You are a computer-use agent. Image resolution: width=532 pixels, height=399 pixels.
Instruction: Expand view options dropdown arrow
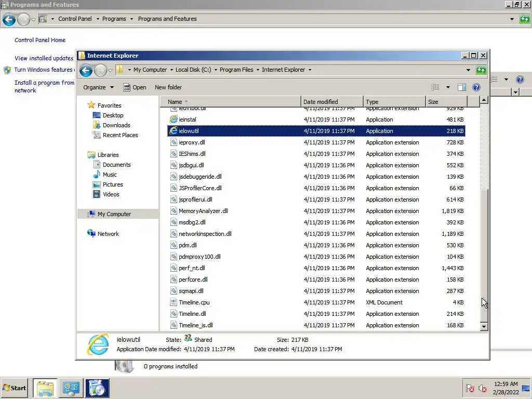click(x=448, y=87)
